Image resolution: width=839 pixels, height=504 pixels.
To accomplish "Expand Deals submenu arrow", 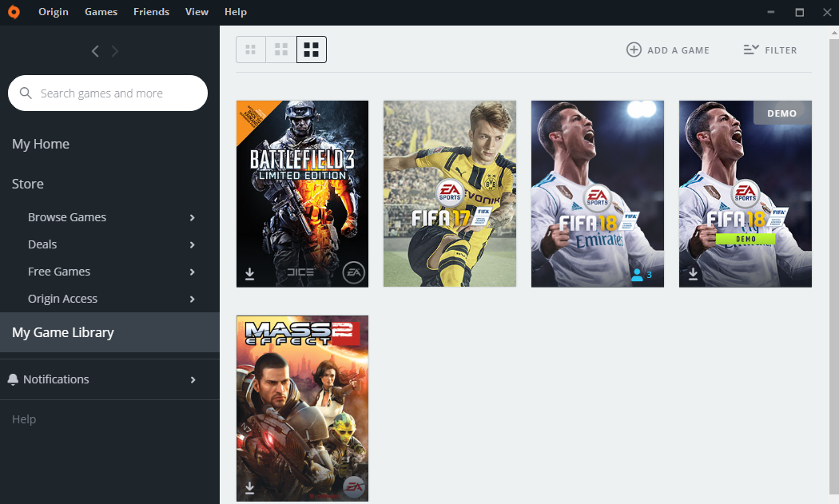I will coord(192,245).
